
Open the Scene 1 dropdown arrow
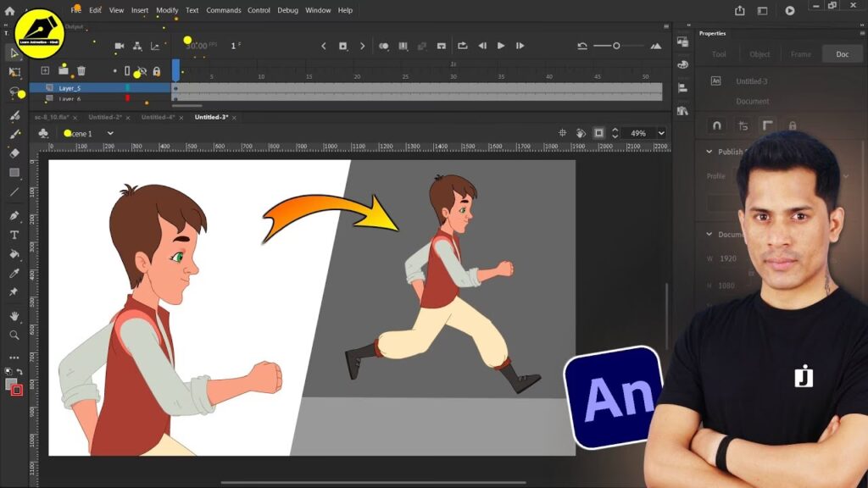pos(110,133)
